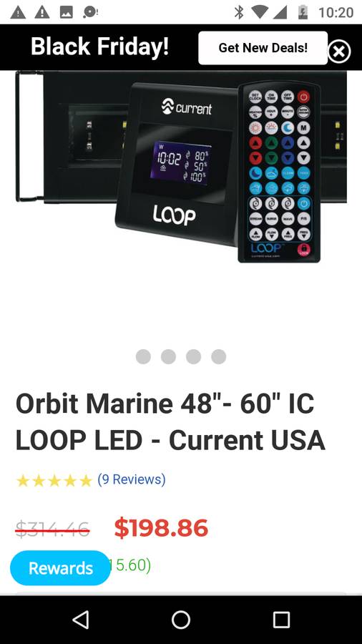Tap the Bluetooth status bar icon

[238, 12]
